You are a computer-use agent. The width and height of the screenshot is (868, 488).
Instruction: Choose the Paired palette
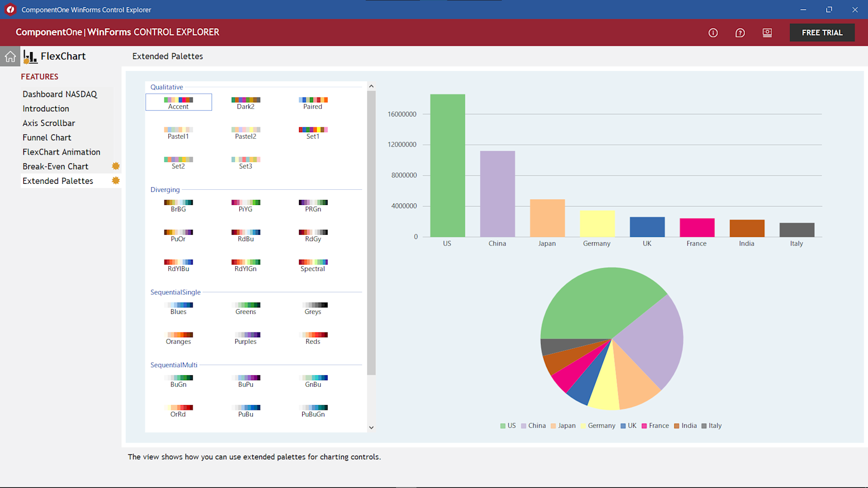[313, 102]
